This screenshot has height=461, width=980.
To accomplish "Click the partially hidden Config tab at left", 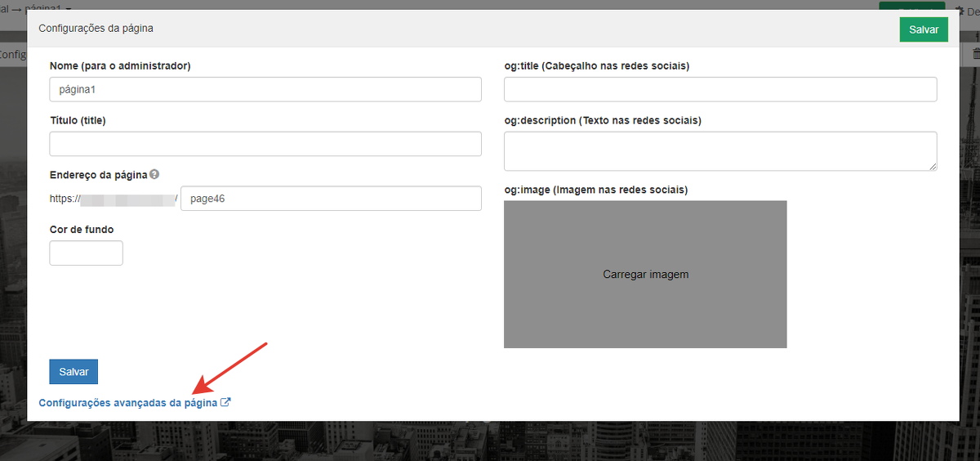I will coord(13,55).
